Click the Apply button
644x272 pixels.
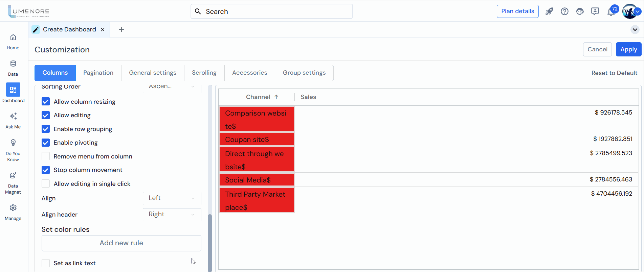coord(628,49)
